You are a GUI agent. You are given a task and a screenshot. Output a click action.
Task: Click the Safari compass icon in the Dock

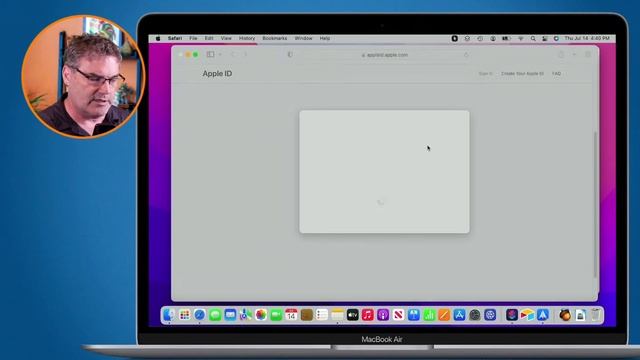[200, 315]
